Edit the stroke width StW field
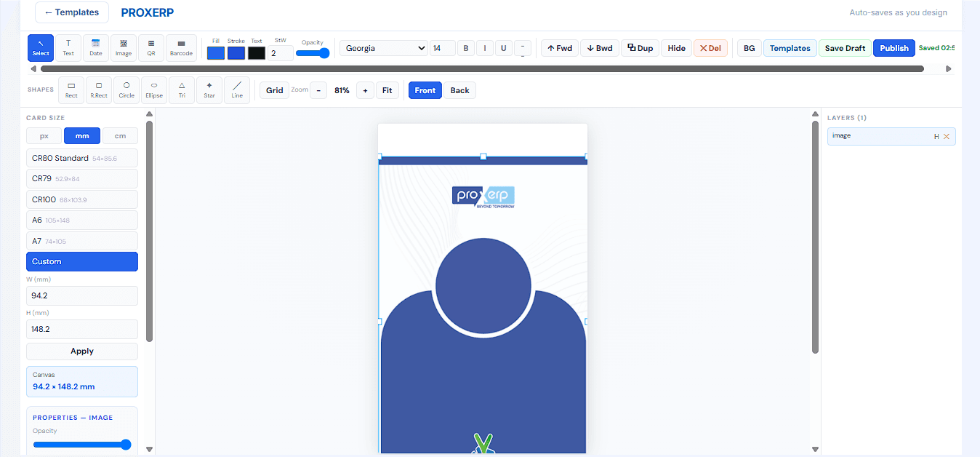 [281, 53]
